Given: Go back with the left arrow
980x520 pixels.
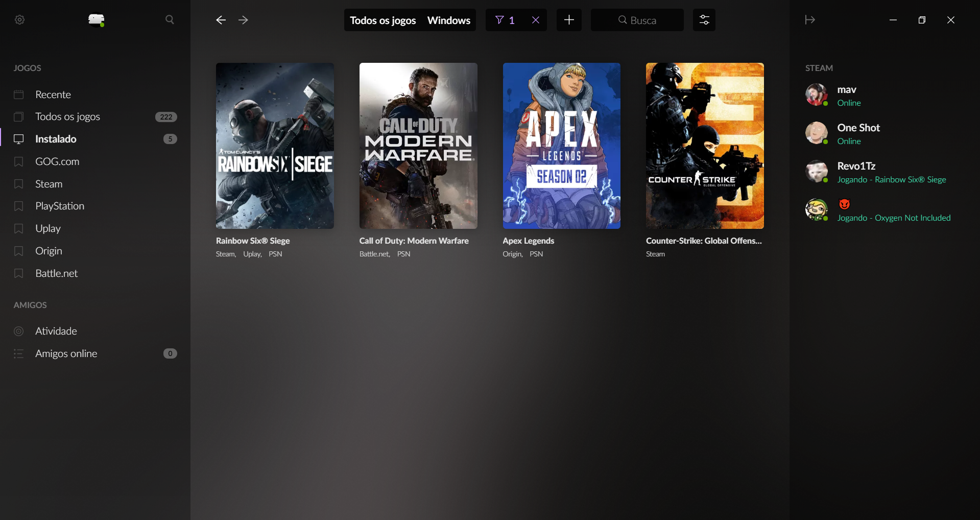Looking at the screenshot, I should click(221, 20).
